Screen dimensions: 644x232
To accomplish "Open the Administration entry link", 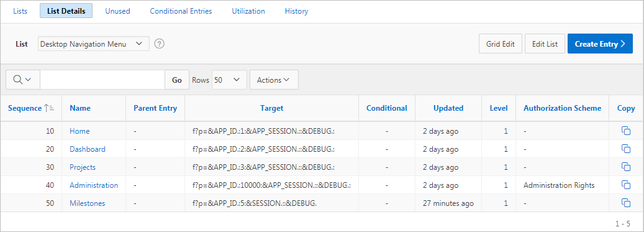I will point(94,185).
